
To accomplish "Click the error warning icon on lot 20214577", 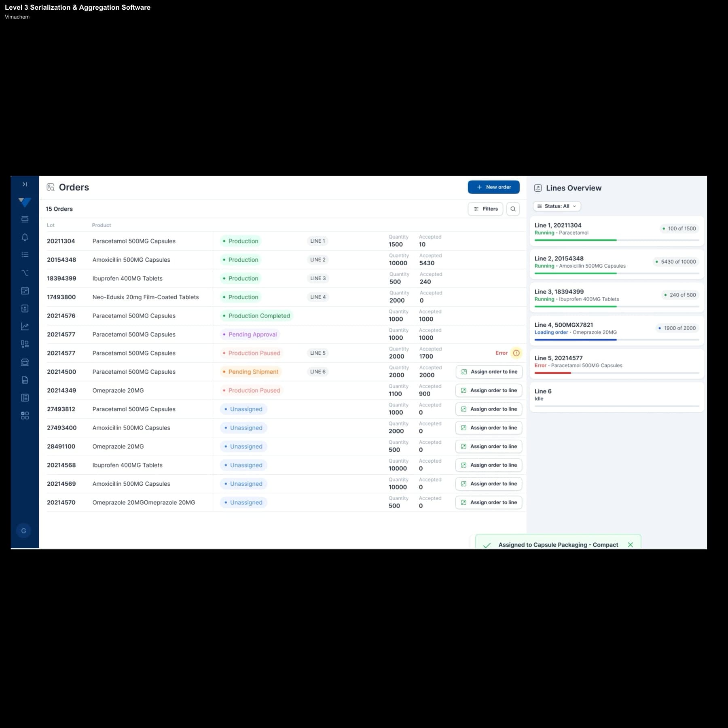I will [516, 353].
